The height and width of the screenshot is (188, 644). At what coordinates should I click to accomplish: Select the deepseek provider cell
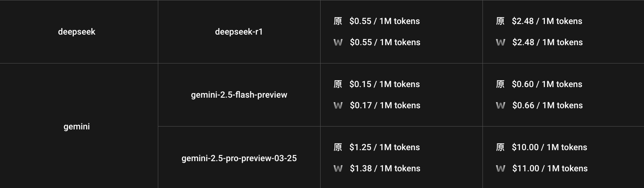click(x=77, y=32)
